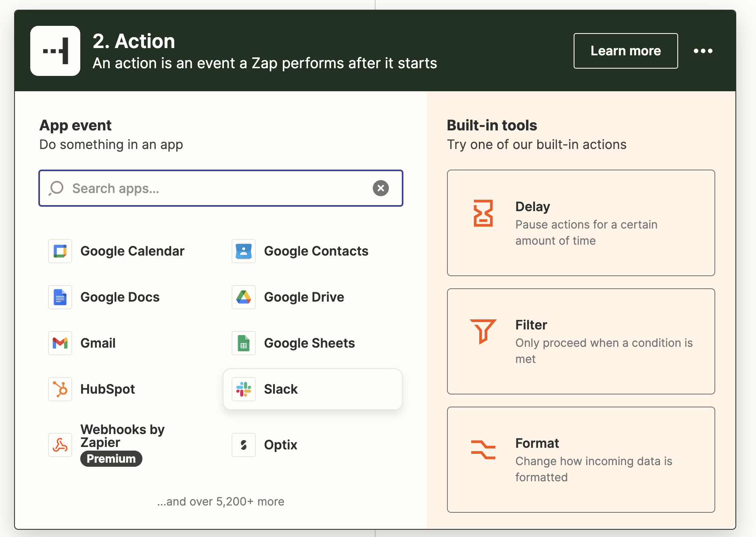Click "Change how incoming data is formatted"
756x537 pixels.
pos(594,469)
